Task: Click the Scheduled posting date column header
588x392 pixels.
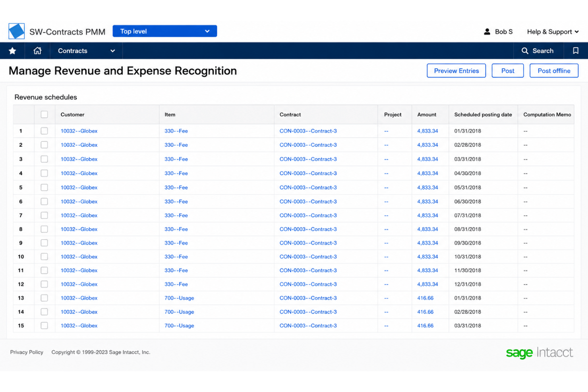Action: [x=483, y=115]
